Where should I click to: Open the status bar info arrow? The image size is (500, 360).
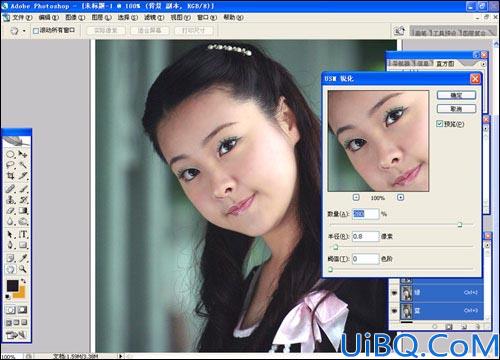coord(120,356)
